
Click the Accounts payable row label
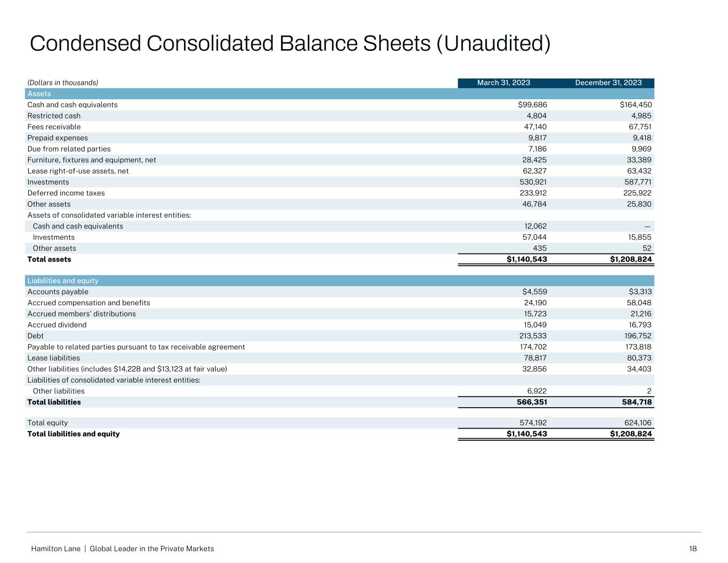(x=58, y=292)
